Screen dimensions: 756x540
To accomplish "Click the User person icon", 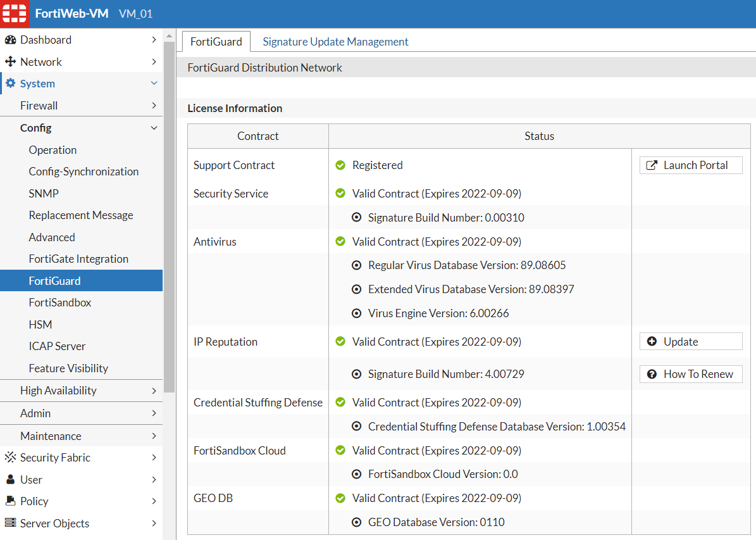I will [x=10, y=480].
